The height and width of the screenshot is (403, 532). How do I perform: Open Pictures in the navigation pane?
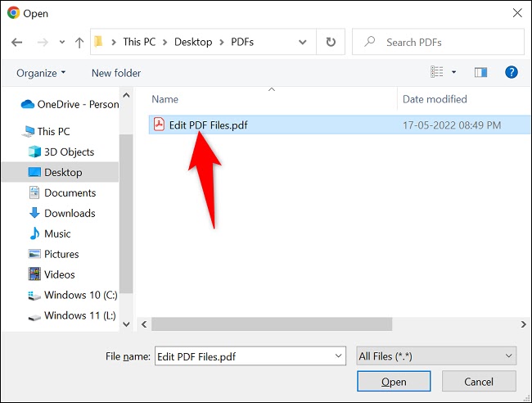coord(54,254)
